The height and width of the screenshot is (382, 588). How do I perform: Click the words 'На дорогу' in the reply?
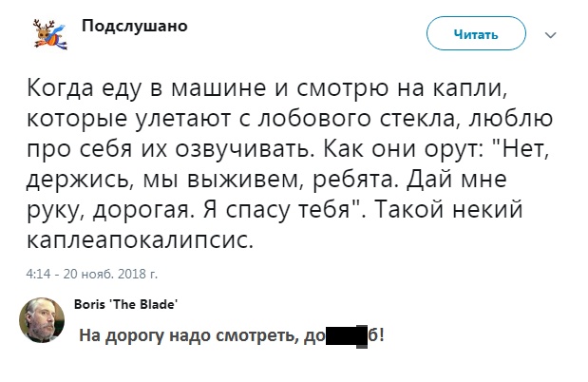click(114, 335)
